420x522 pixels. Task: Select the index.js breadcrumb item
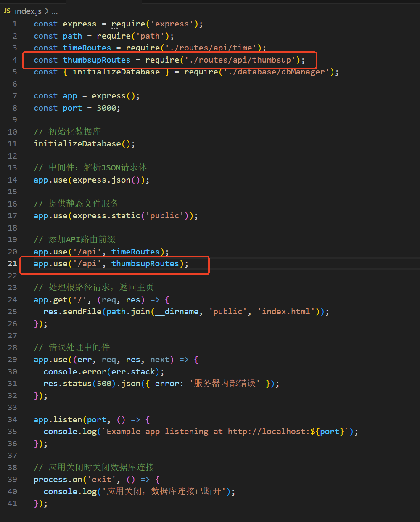(x=28, y=11)
